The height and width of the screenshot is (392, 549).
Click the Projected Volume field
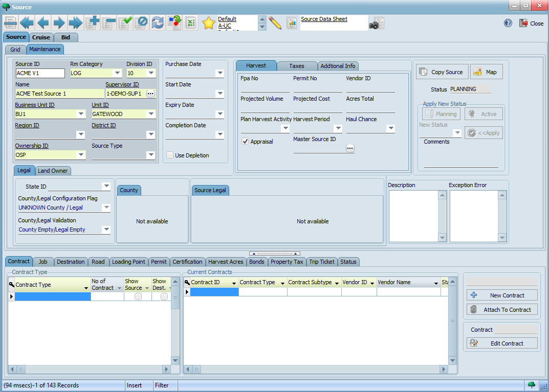(265, 108)
